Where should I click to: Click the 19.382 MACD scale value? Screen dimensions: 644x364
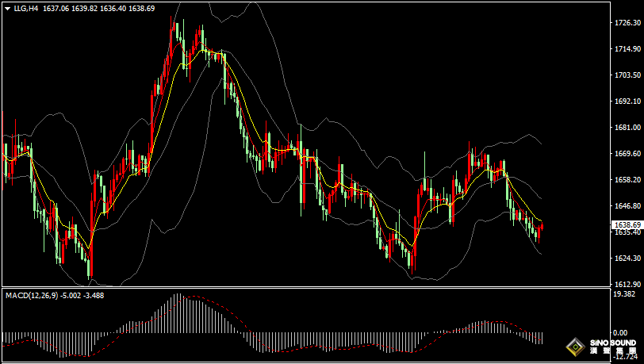click(626, 293)
